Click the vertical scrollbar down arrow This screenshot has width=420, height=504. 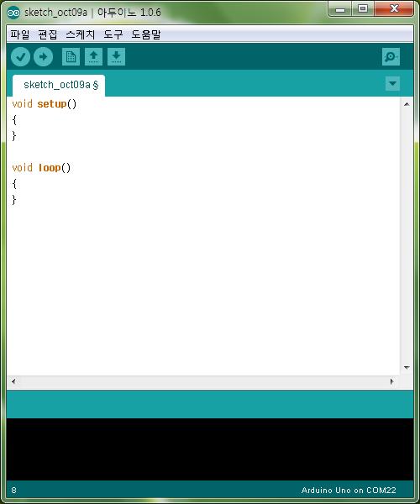click(x=407, y=367)
